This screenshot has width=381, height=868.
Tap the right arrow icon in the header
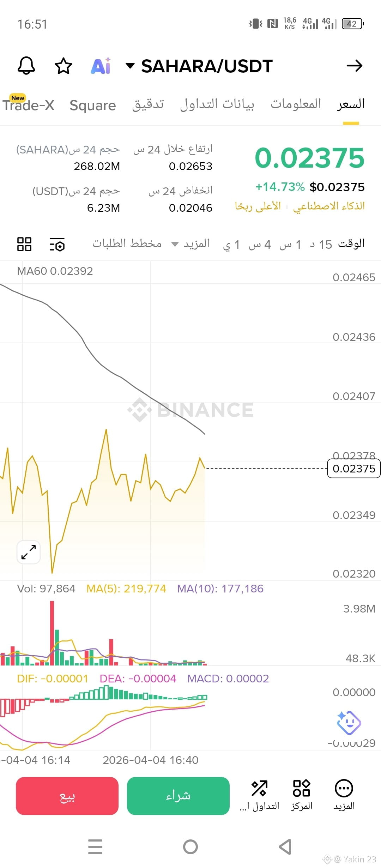tap(354, 66)
